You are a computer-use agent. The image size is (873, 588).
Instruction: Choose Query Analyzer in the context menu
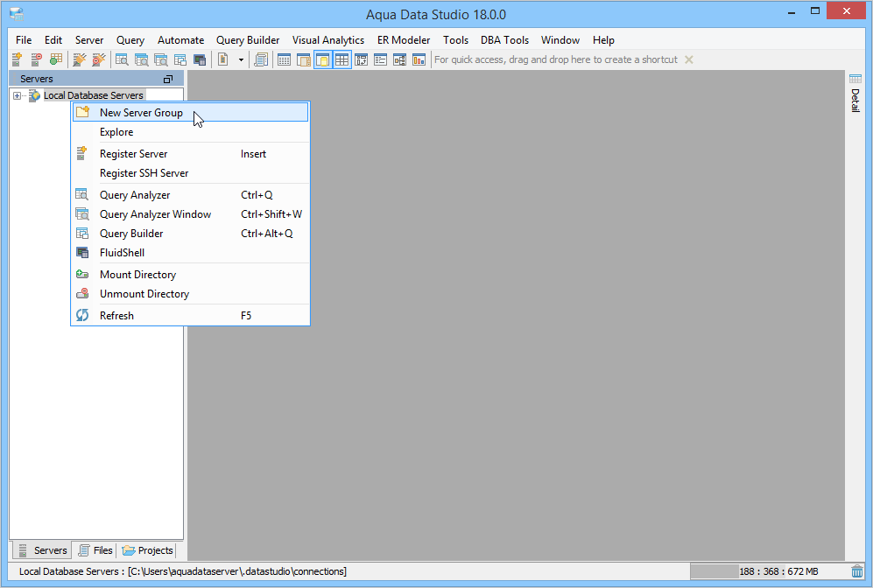click(190, 195)
